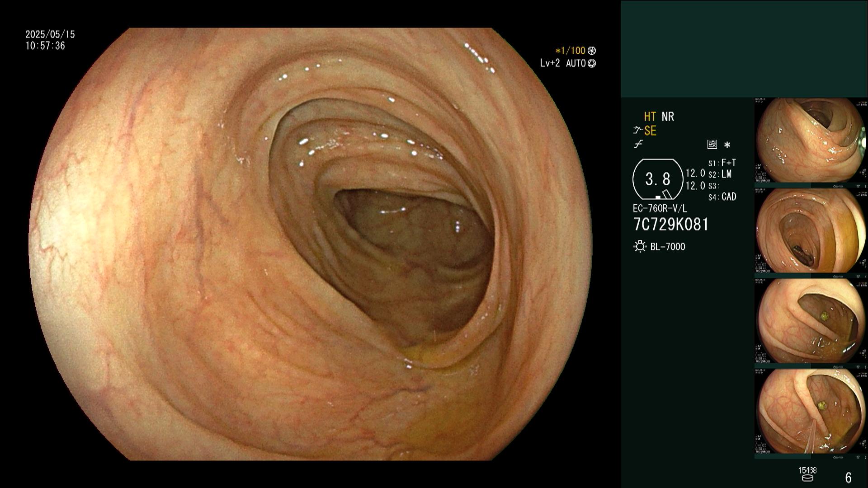Click the lower 12.0 value beside scope indicator

tap(695, 186)
